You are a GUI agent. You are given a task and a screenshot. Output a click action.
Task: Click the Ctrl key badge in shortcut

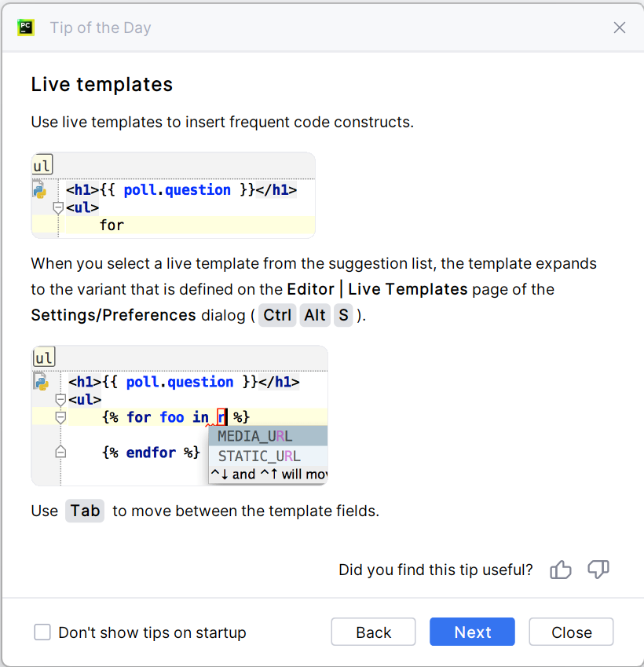coord(277,315)
